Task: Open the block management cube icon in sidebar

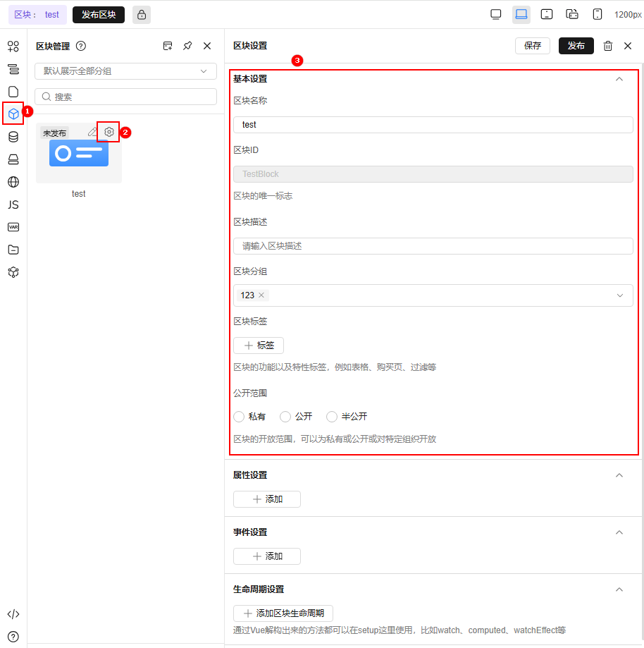Action: (x=13, y=114)
